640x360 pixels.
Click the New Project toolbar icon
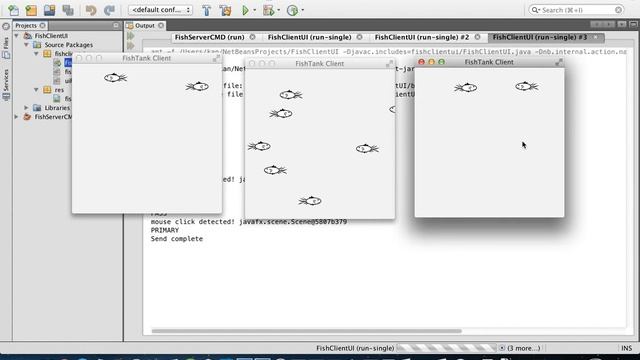point(31,10)
